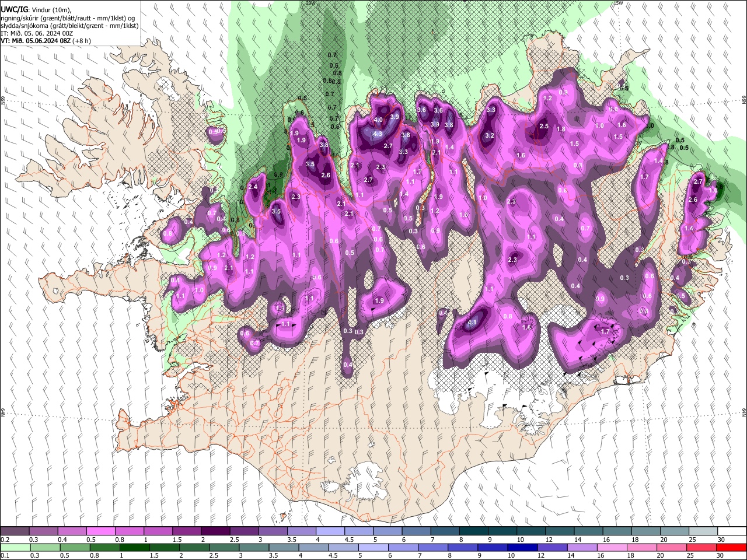Image resolution: width=747 pixels, height=560 pixels.
Task: Click the '4.1' precipitation value on map
Action: [472, 322]
